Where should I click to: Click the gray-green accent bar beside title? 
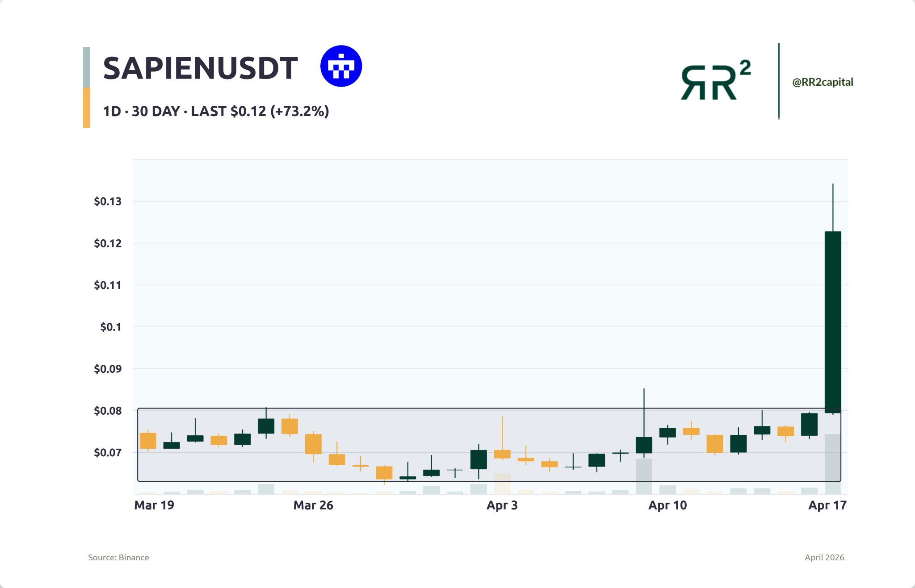pos(87,67)
